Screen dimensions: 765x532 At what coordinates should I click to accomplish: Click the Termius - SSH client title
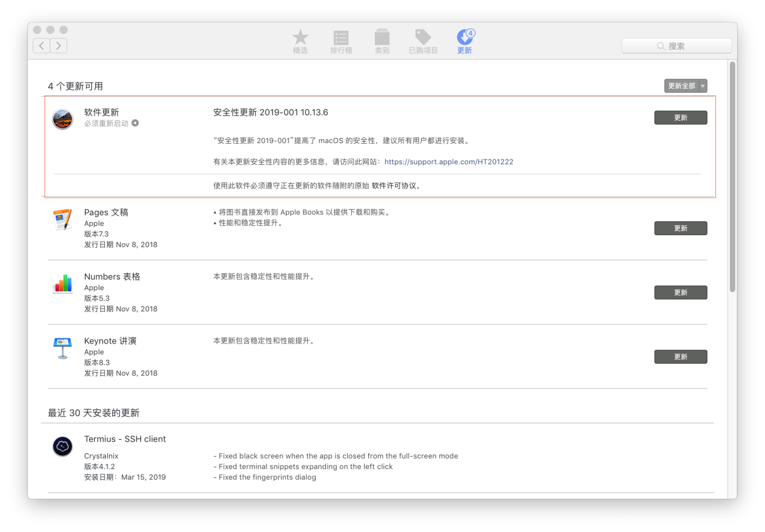125,439
